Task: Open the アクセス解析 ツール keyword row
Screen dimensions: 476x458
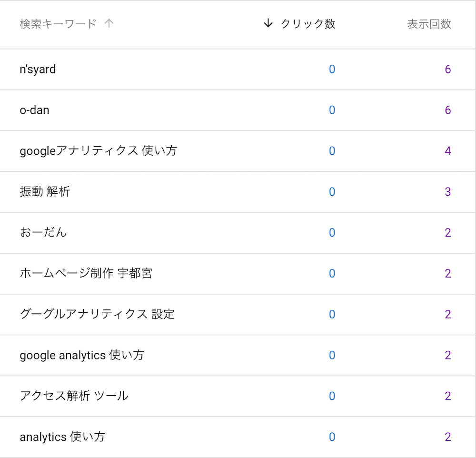Action: point(238,396)
